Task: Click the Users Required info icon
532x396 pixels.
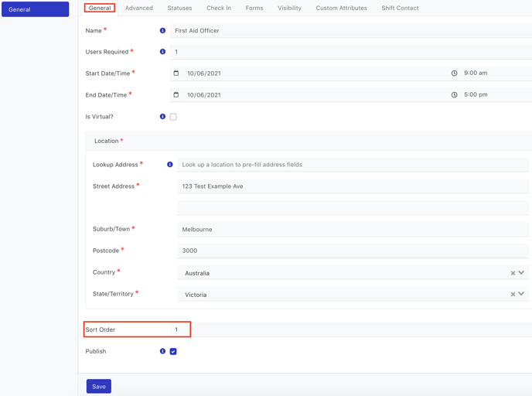Action: click(x=162, y=52)
